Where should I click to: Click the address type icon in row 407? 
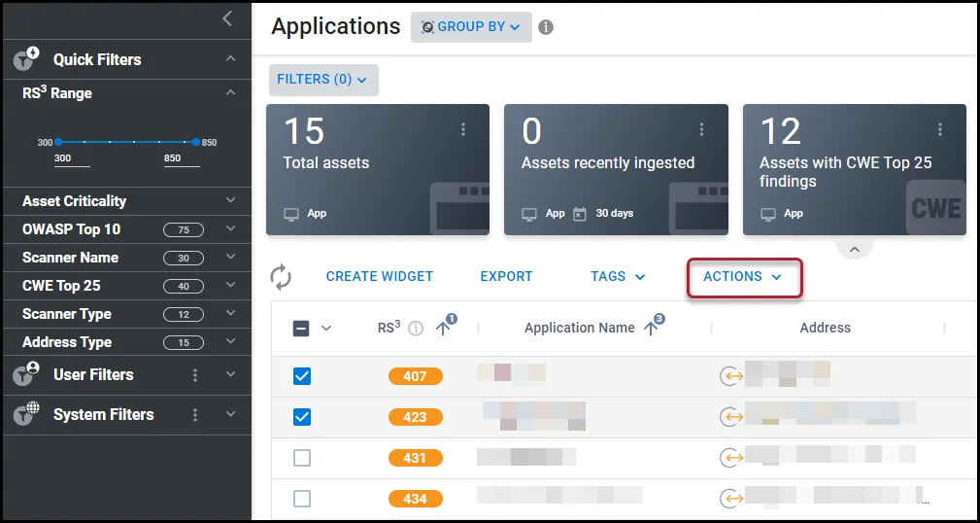pyautogui.click(x=730, y=376)
